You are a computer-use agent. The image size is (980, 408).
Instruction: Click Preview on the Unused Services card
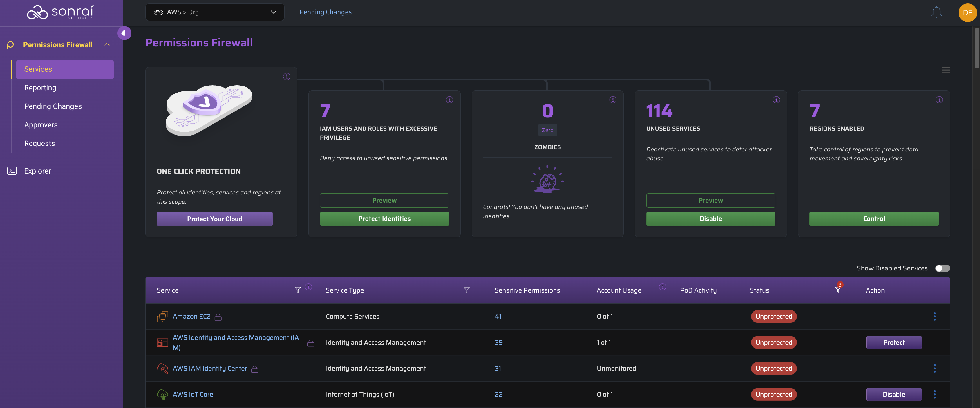point(710,201)
